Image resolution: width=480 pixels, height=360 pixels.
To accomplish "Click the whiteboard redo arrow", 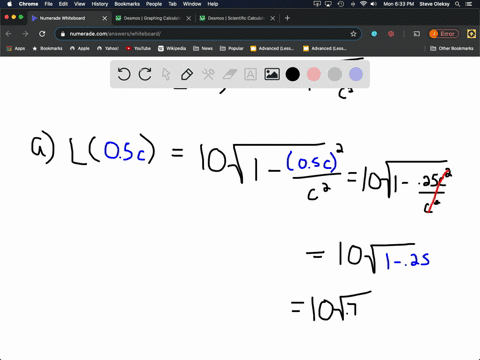I will [145, 74].
